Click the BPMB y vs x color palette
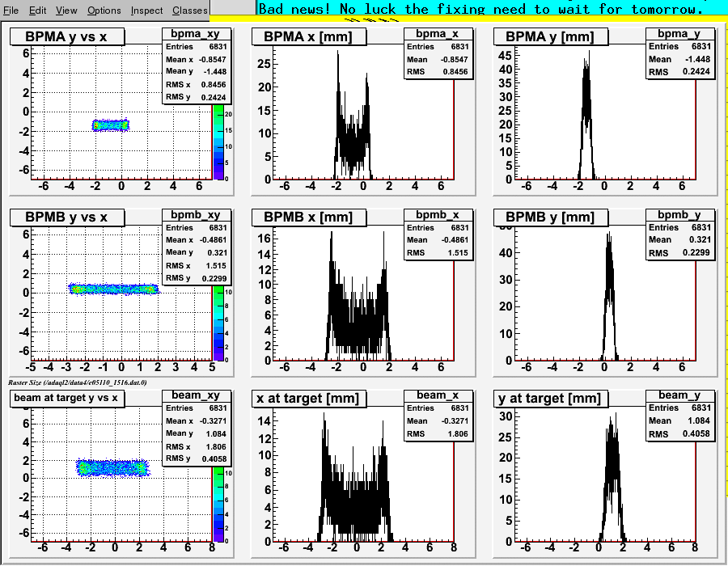728x566 pixels. 218,323
